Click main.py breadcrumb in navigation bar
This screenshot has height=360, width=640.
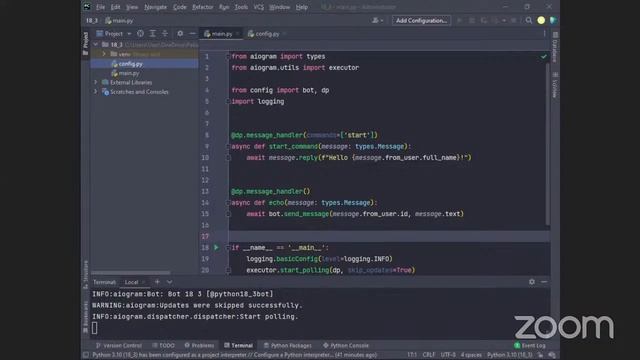(120, 20)
